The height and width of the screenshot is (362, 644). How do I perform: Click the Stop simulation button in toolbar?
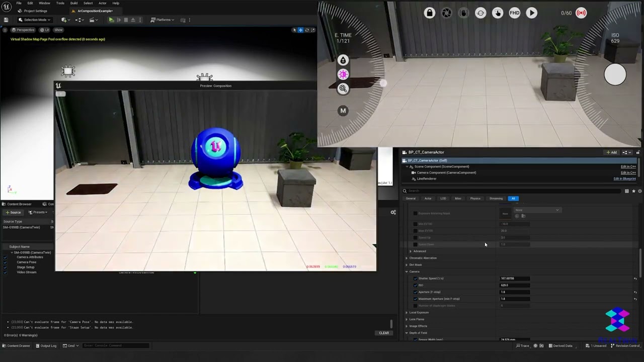(126, 20)
